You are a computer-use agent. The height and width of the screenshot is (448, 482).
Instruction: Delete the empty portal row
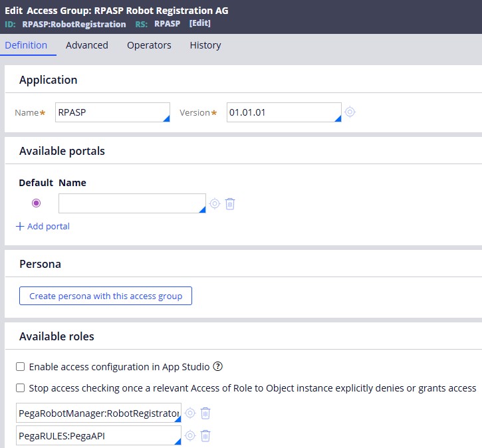click(x=230, y=203)
